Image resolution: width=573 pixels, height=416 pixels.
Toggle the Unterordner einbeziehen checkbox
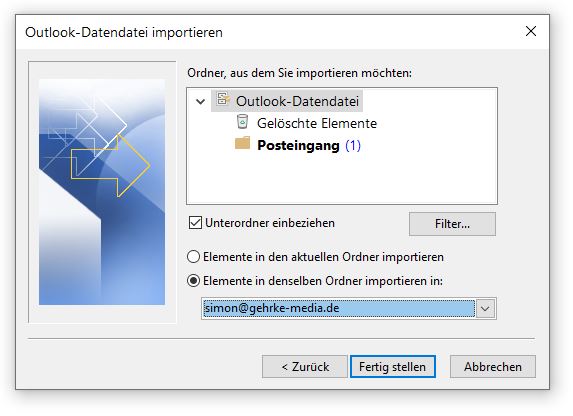(x=195, y=223)
